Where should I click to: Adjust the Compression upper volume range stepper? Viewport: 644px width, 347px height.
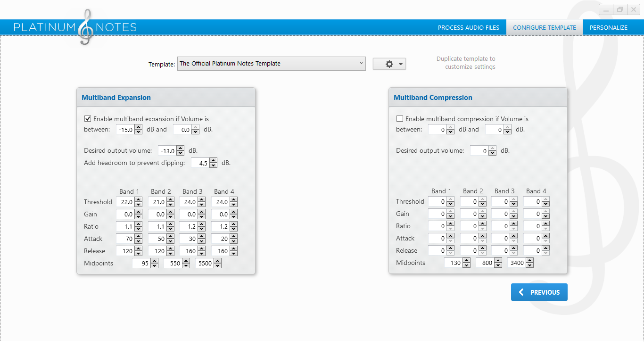(507, 130)
